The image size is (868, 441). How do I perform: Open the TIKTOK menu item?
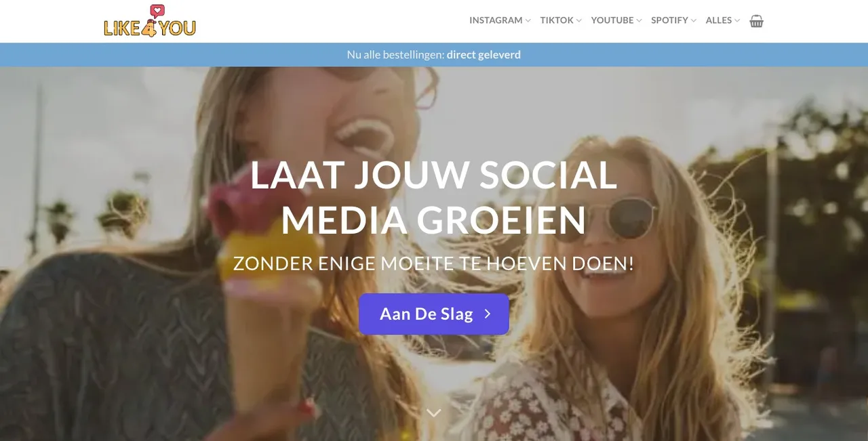(x=557, y=20)
